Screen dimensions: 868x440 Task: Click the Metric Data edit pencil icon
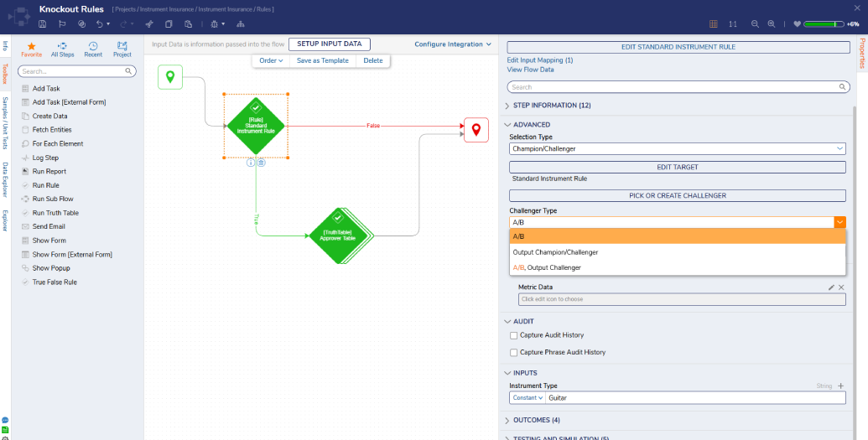[831, 287]
